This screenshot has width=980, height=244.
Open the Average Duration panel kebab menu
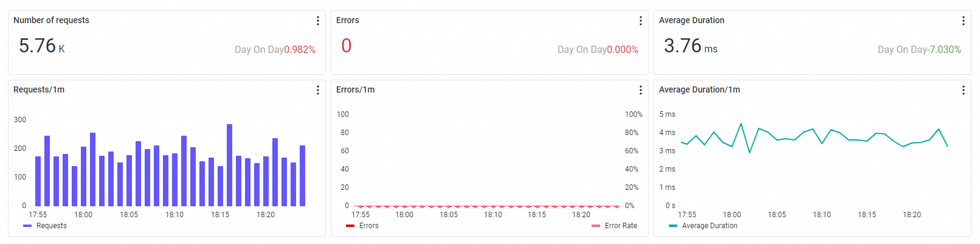tap(963, 21)
